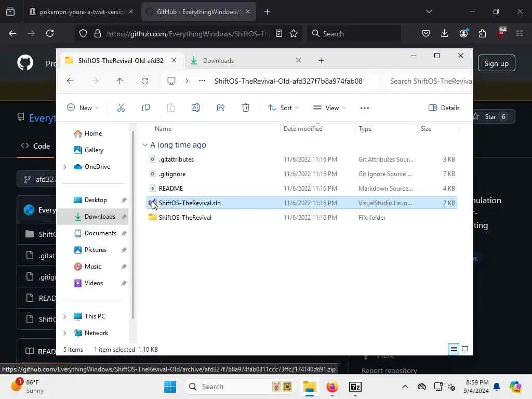Select the README file row

302,188
